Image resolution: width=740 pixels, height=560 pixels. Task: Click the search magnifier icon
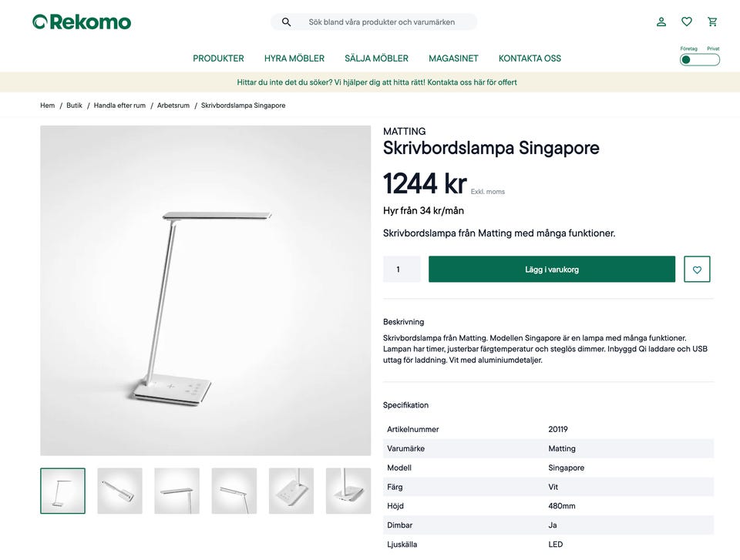(x=286, y=22)
